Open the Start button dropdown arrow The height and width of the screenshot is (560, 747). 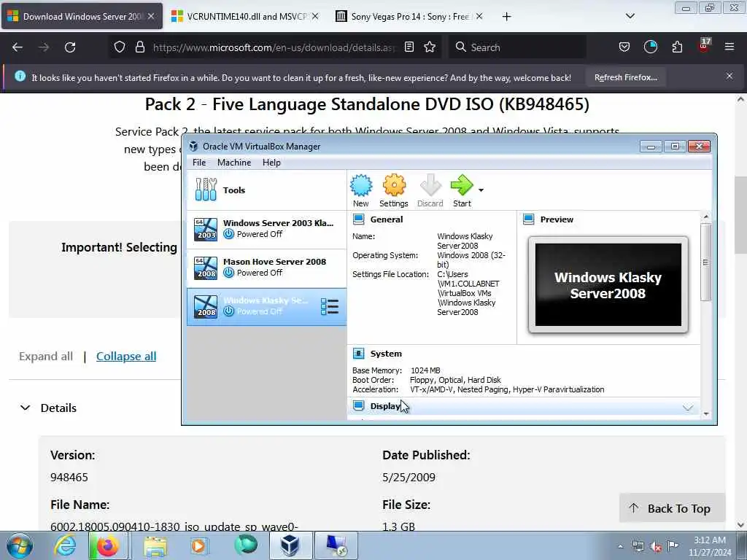click(x=481, y=190)
